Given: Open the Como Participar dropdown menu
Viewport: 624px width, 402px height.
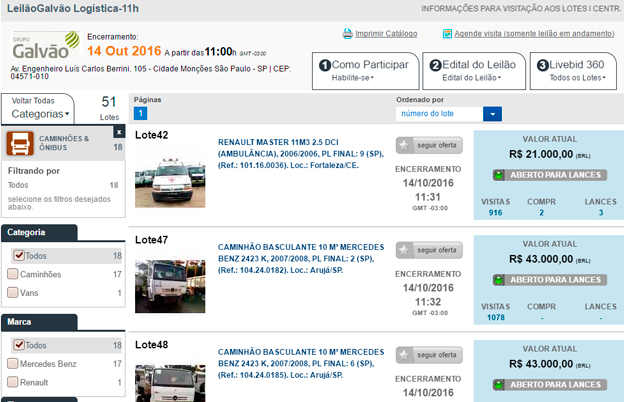Looking at the screenshot, I should pos(364,71).
